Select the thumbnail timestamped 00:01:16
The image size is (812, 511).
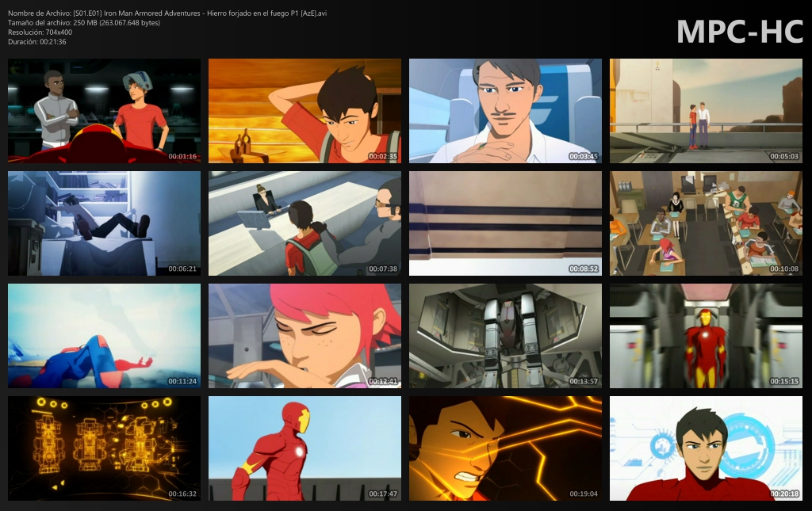point(104,111)
